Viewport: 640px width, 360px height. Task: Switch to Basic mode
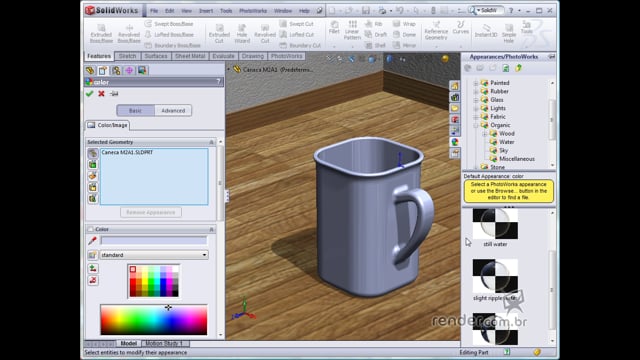click(x=136, y=111)
